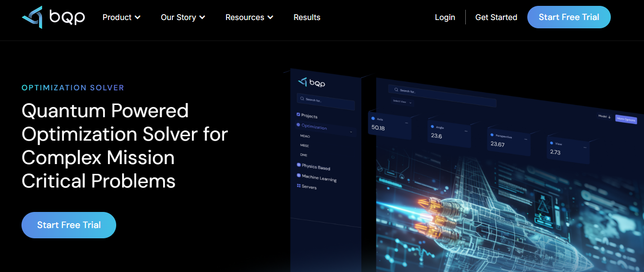This screenshot has width=644, height=272.
Task: Click the Angle value 23.6
Action: coord(436,136)
